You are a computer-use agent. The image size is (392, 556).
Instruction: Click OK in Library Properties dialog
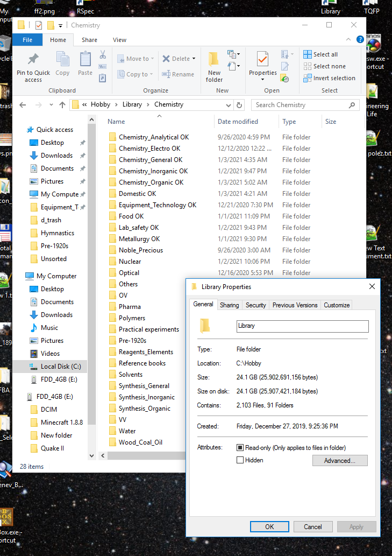269,527
